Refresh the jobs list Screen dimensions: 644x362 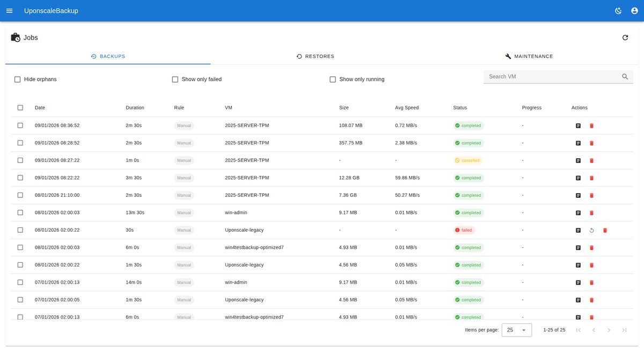(x=625, y=38)
